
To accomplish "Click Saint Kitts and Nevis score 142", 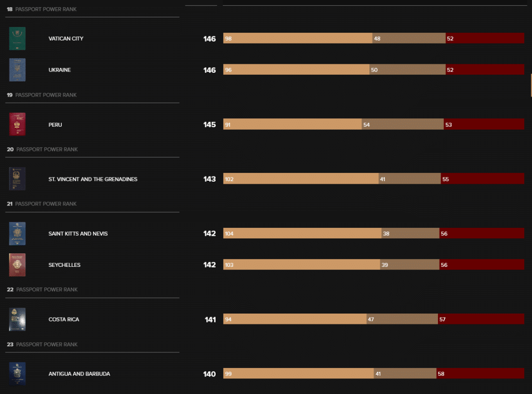I will (x=209, y=233).
